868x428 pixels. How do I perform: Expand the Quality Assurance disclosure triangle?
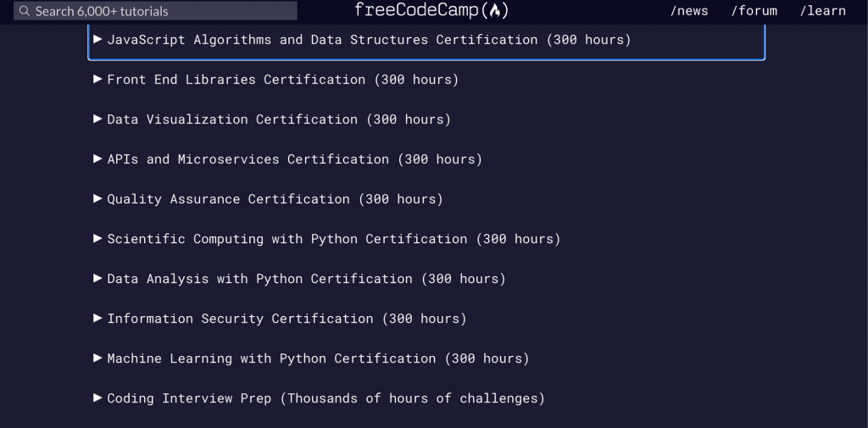(98, 198)
